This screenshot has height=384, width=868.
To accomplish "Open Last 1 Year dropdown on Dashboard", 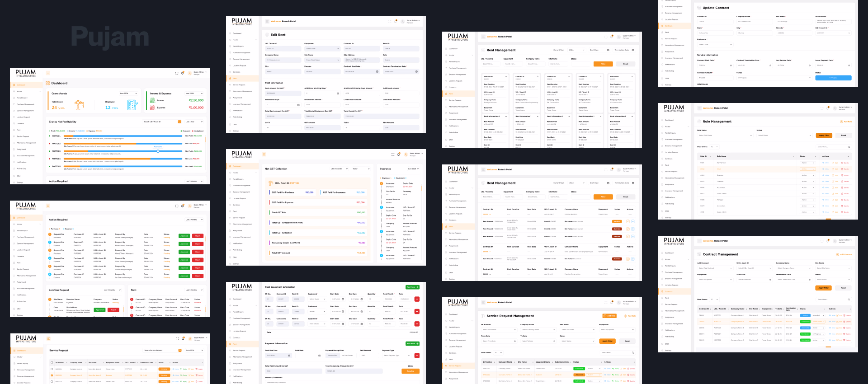I will pos(194,122).
